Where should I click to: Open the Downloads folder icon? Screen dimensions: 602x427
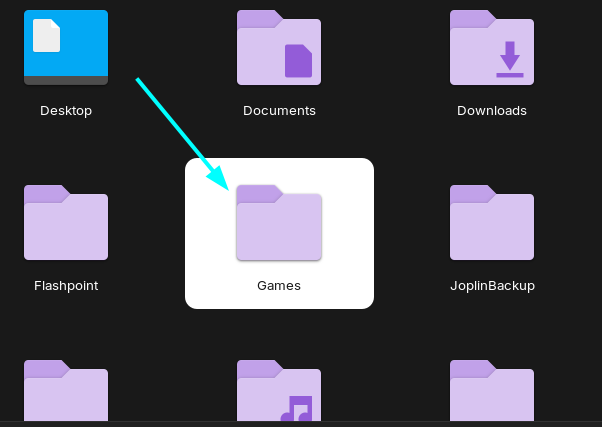coord(492,48)
